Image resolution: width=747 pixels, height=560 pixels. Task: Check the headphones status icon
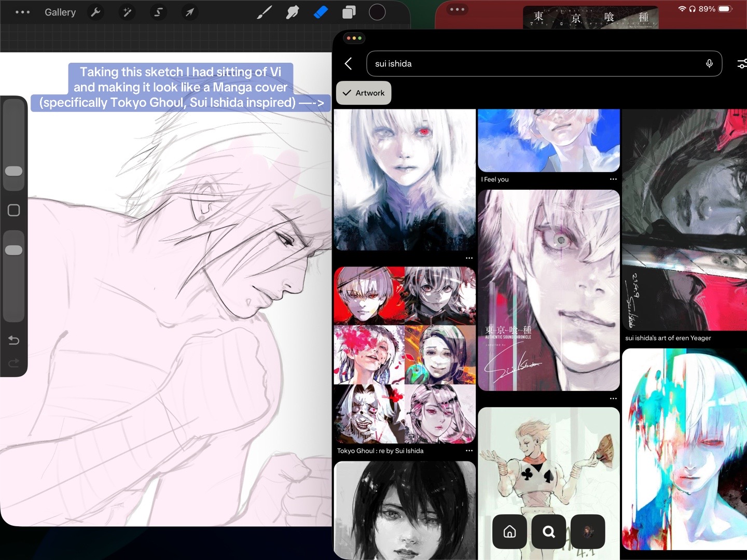(x=693, y=9)
